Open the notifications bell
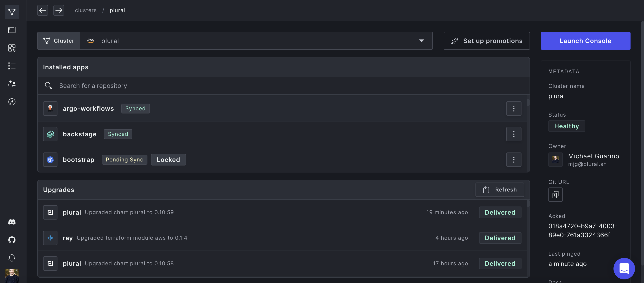644x283 pixels. (12, 258)
